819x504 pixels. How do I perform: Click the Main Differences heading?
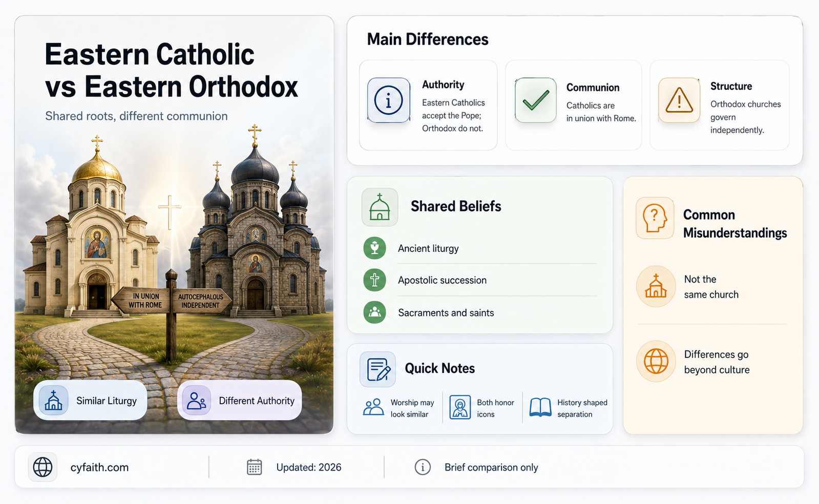[x=428, y=39]
